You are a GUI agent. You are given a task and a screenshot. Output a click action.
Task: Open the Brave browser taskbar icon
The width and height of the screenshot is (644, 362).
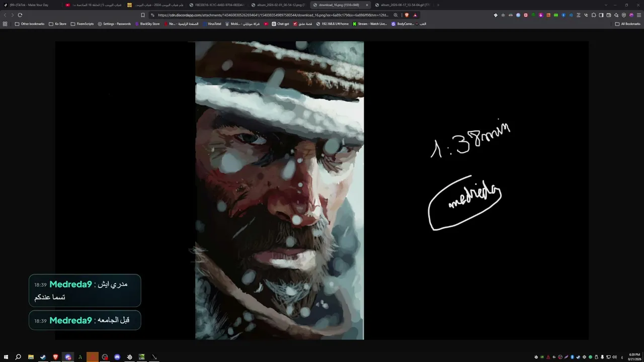[55, 357]
